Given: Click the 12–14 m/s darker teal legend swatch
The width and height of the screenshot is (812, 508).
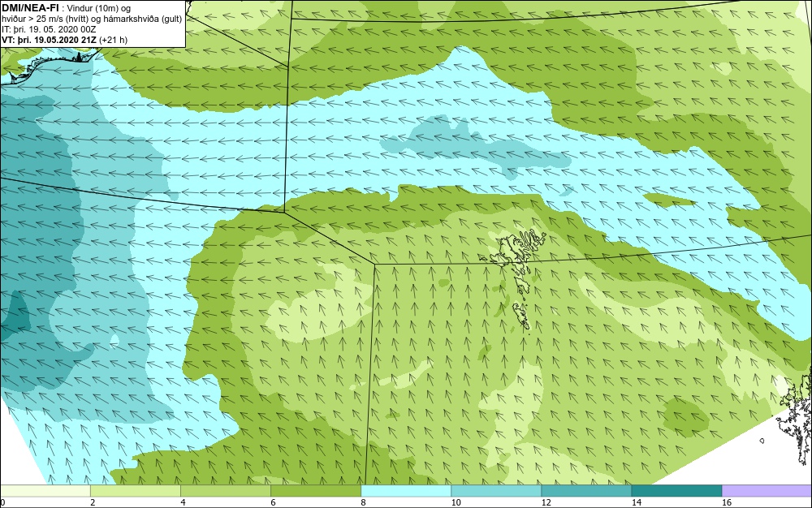Looking at the screenshot, I should click(586, 491).
